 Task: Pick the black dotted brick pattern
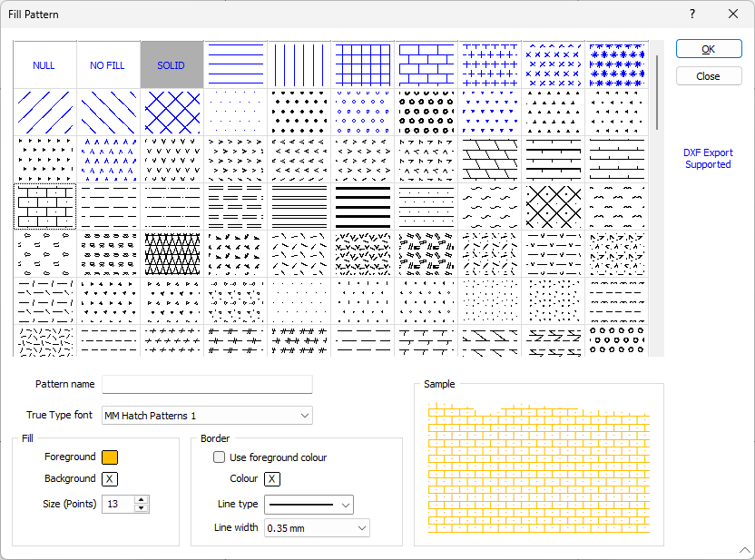point(44,207)
